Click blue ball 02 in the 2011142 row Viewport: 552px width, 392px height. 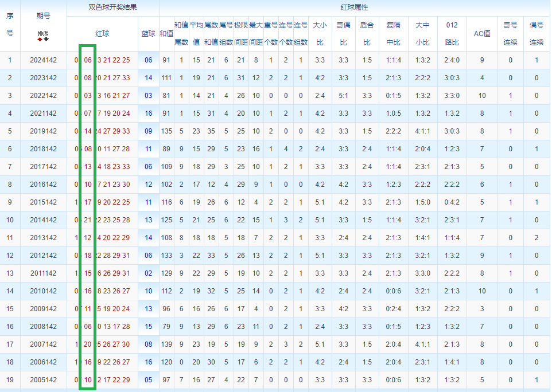click(x=149, y=273)
